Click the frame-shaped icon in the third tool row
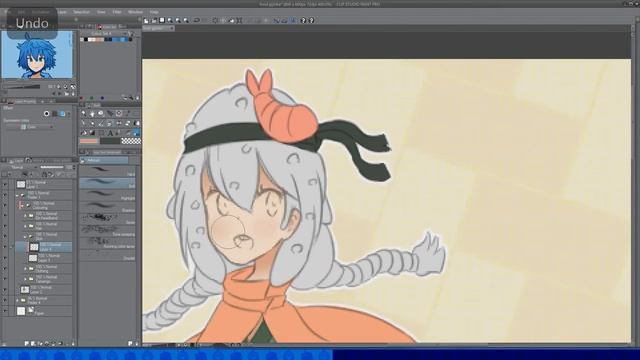The height and width of the screenshot is (360, 640). tap(101, 133)
